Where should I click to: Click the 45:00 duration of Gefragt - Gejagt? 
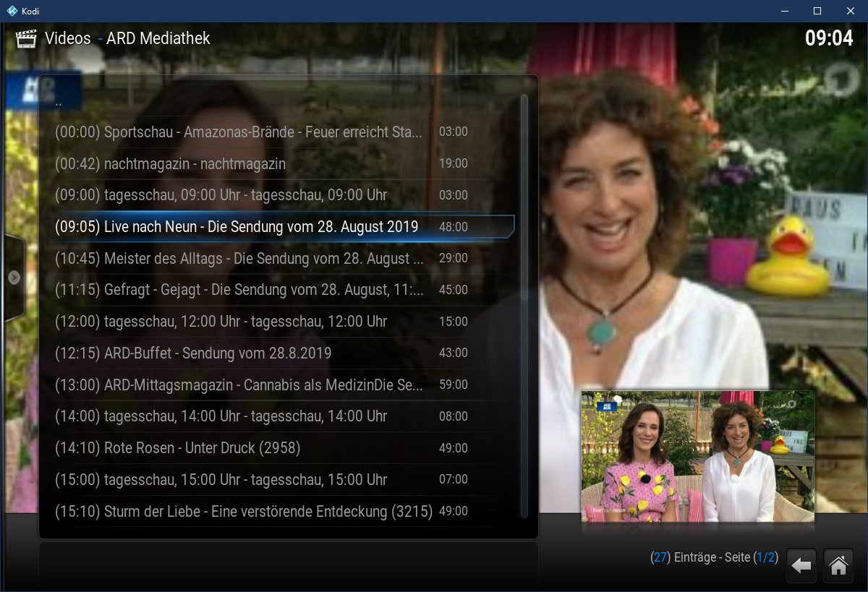[x=454, y=290]
